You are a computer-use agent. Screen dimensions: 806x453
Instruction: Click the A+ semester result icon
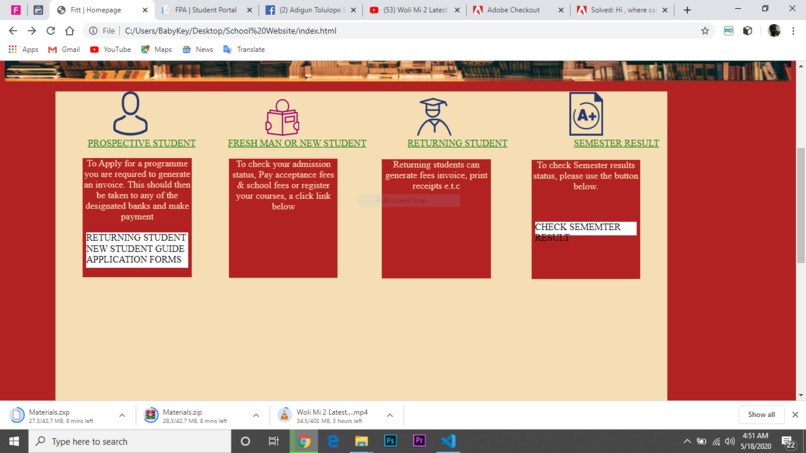click(586, 114)
